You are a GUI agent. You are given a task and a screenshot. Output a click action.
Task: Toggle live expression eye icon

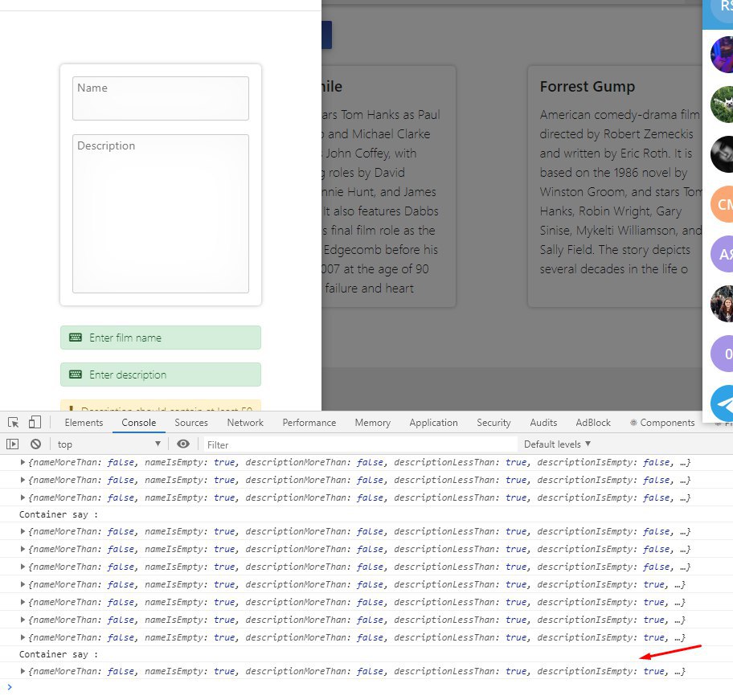click(183, 444)
